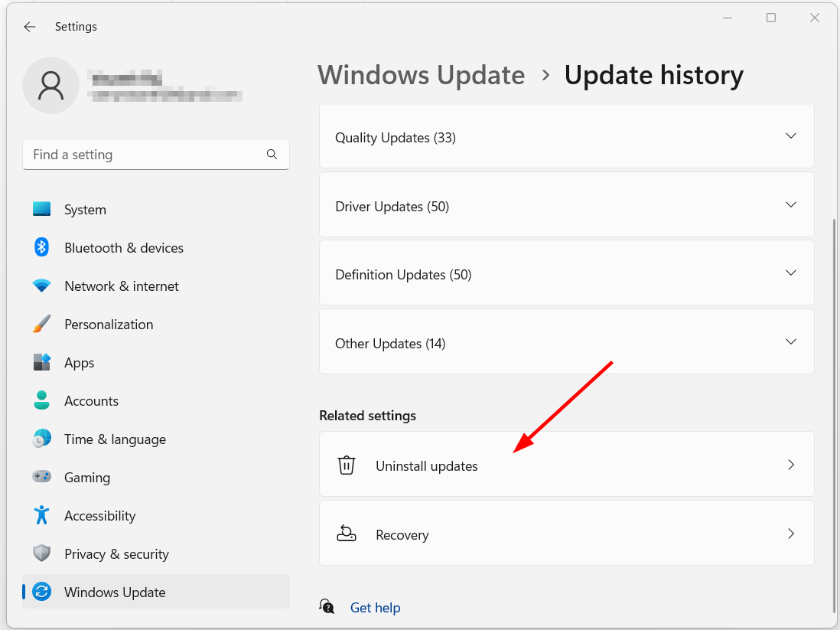This screenshot has height=630, width=840.
Task: Close the Settings window
Action: pyautogui.click(x=814, y=18)
